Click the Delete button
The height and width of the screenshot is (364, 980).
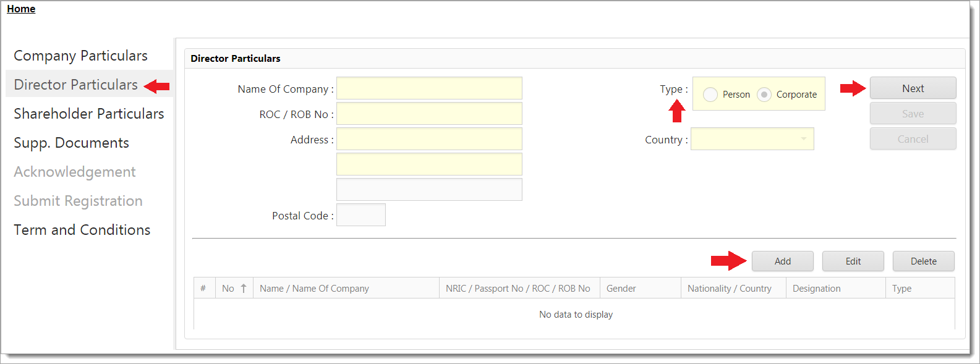click(x=923, y=261)
